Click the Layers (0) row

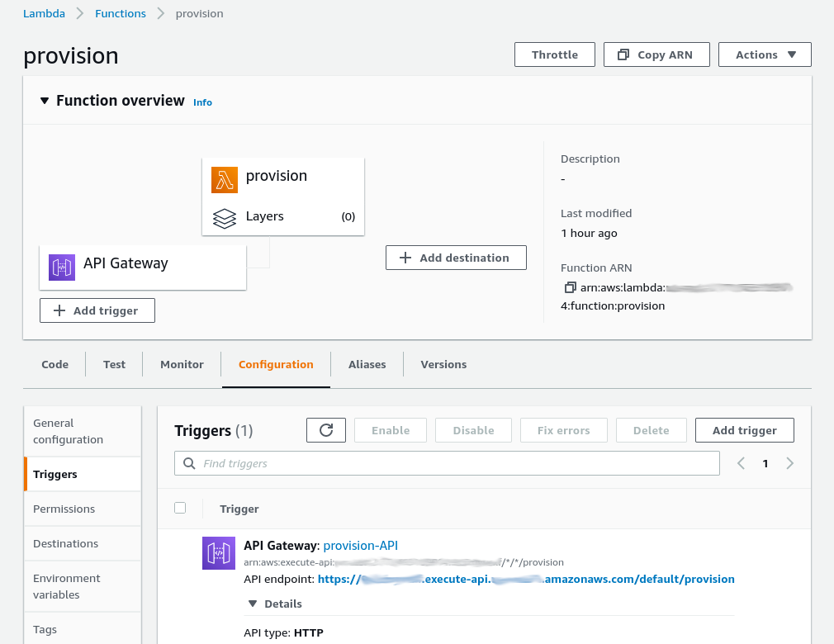click(283, 217)
